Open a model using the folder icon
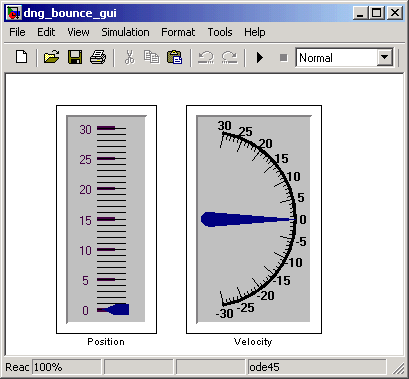The height and width of the screenshot is (379, 409). pos(52,57)
